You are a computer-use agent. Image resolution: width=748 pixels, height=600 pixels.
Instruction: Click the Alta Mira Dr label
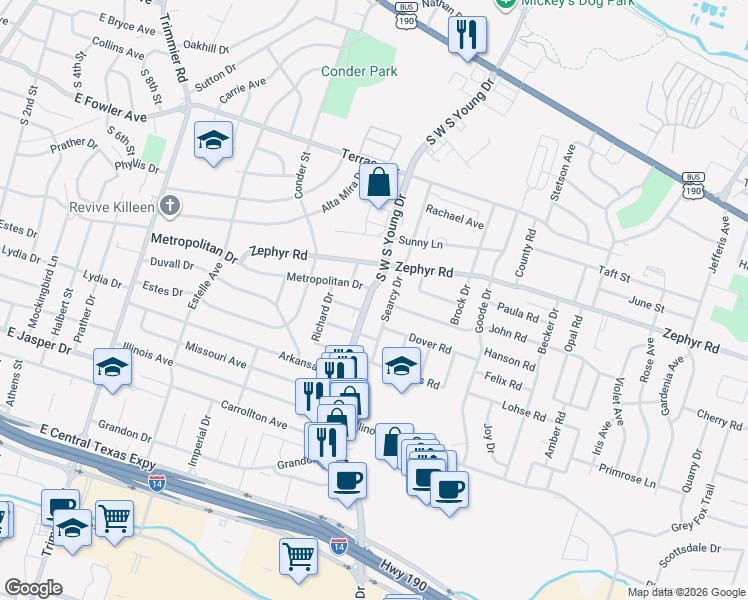click(342, 193)
